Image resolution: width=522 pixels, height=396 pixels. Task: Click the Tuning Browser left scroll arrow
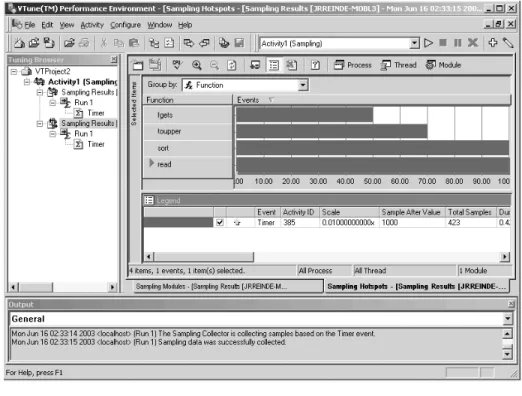click(x=13, y=287)
